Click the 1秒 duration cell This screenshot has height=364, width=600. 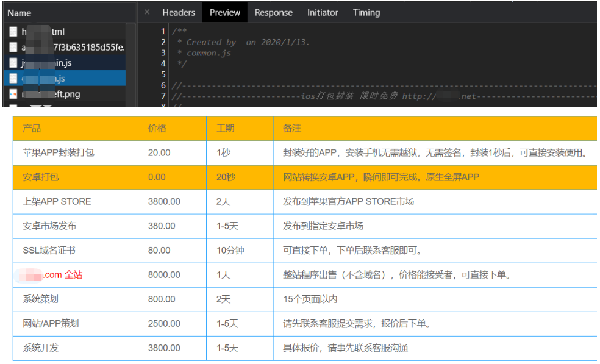click(240, 152)
